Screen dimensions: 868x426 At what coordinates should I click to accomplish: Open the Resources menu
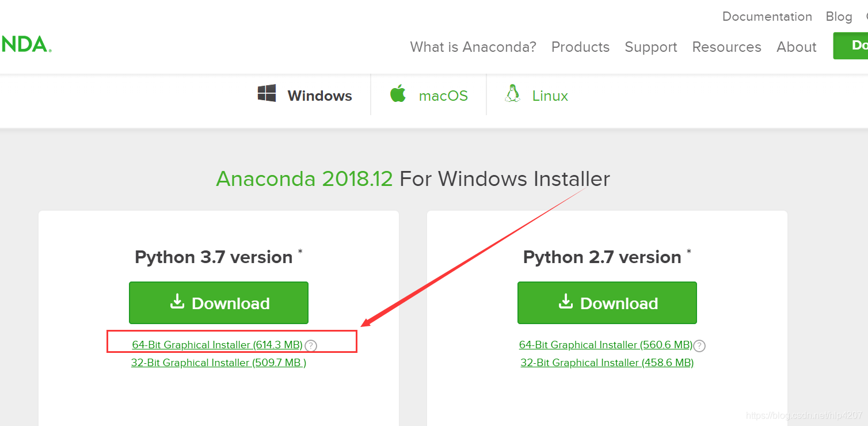(726, 47)
